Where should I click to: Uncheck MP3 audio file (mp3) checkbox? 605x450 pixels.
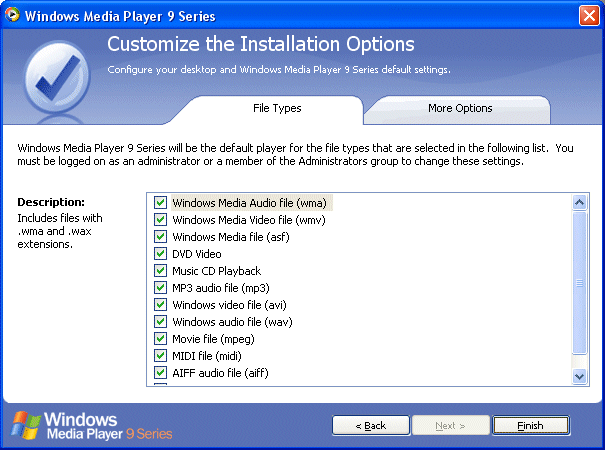161,288
